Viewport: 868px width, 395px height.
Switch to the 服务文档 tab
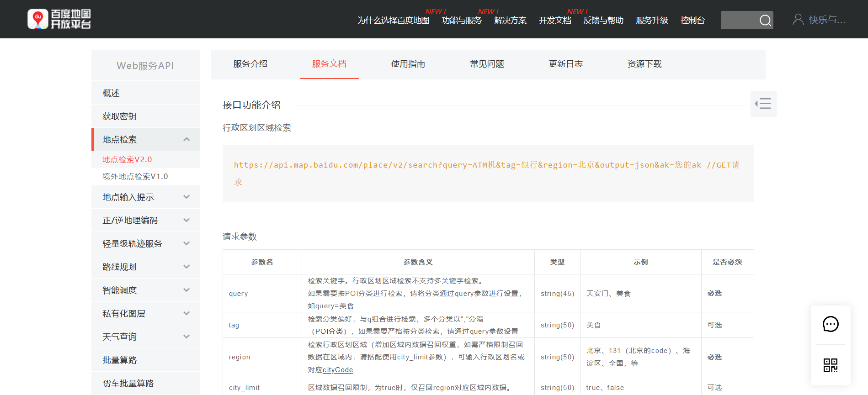tap(329, 64)
